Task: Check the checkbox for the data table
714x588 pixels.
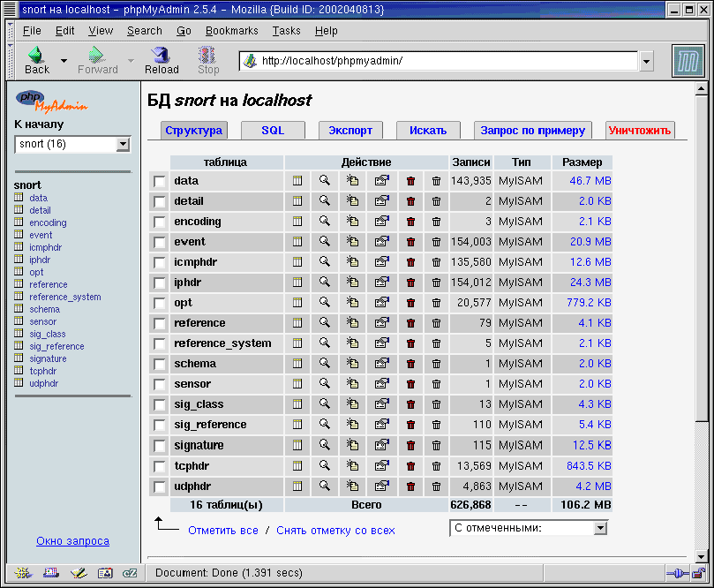Action: pos(160,181)
